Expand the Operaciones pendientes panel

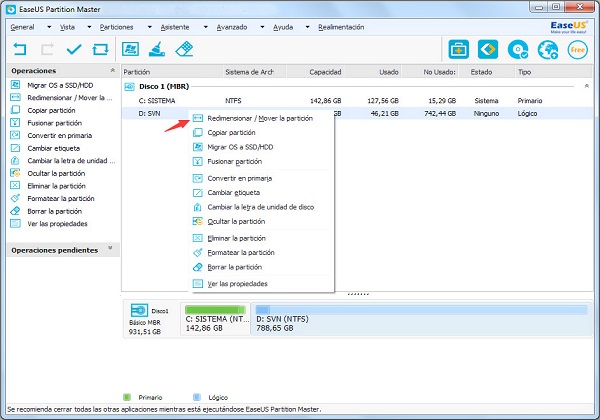[110, 249]
